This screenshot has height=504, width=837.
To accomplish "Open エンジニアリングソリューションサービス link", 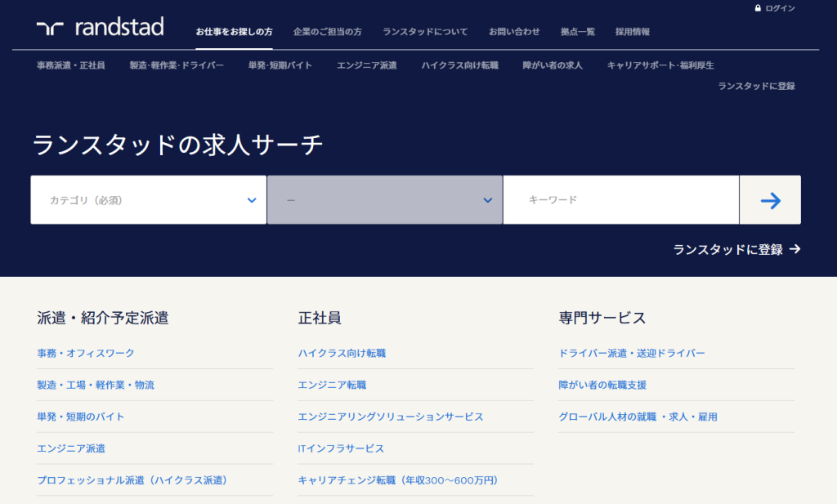I will 390,417.
